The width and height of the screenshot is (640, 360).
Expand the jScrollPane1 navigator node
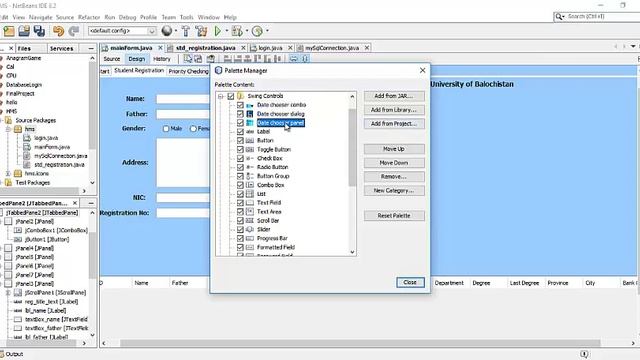8,293
